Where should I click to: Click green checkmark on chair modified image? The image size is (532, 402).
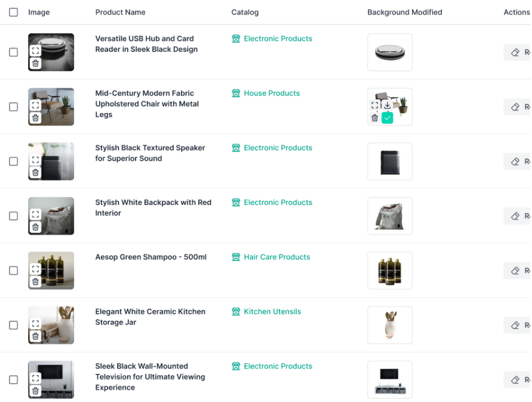(387, 118)
